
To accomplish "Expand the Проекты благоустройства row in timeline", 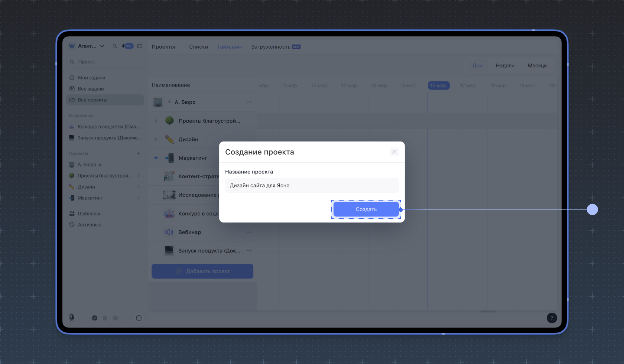I will pos(156,121).
